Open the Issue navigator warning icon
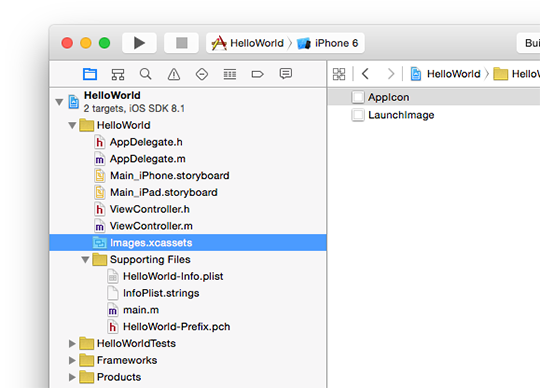This screenshot has height=388, width=540. click(x=174, y=74)
